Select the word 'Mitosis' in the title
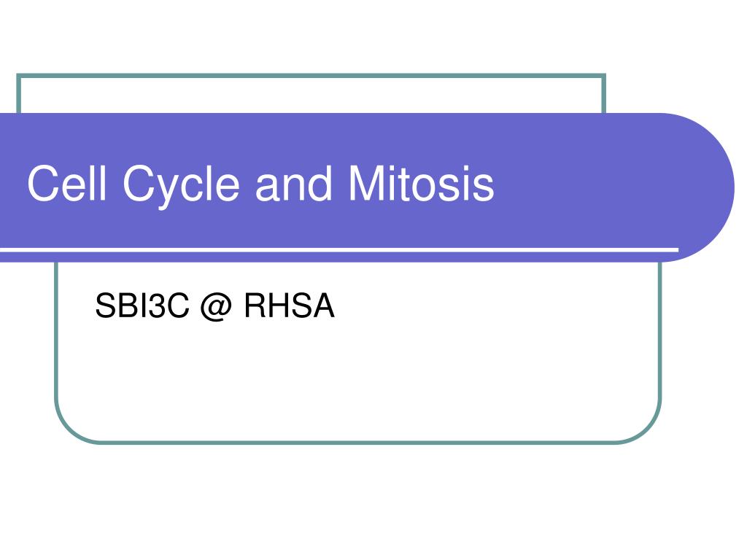 coord(422,183)
